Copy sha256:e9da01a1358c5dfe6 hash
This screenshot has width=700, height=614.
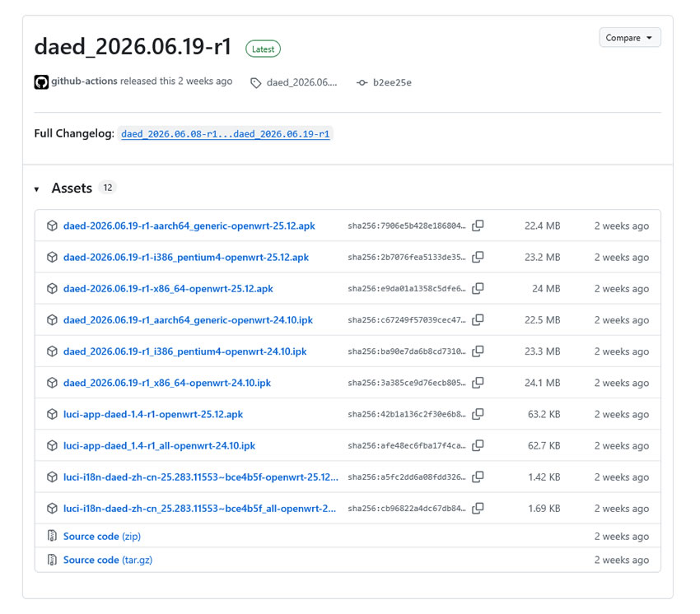pos(478,289)
